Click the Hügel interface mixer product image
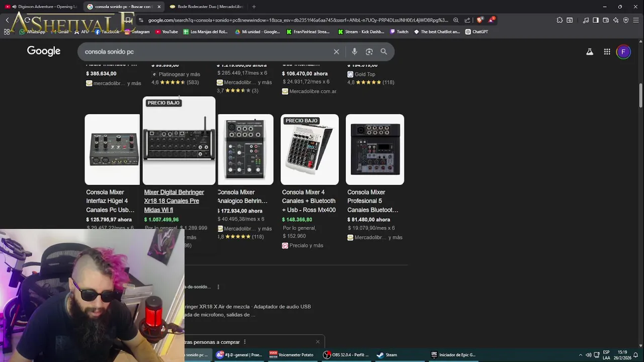Screen dimensions: 644x362 click(x=112, y=149)
